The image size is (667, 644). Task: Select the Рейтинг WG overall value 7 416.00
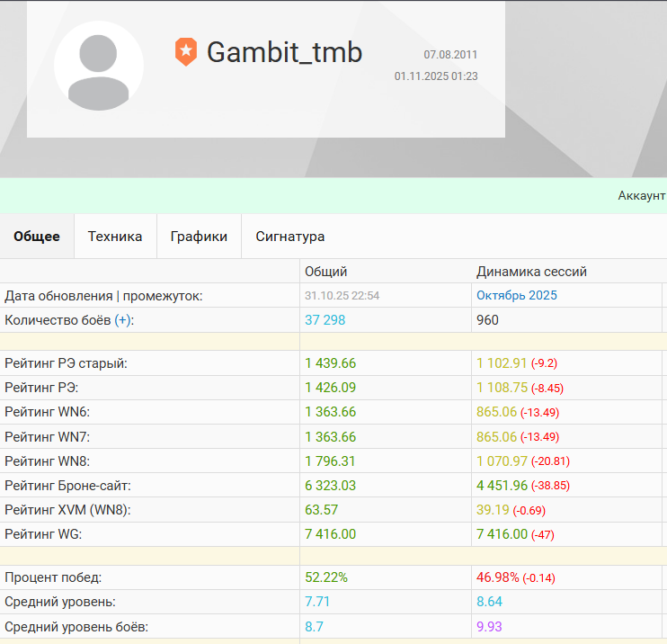coord(330,534)
